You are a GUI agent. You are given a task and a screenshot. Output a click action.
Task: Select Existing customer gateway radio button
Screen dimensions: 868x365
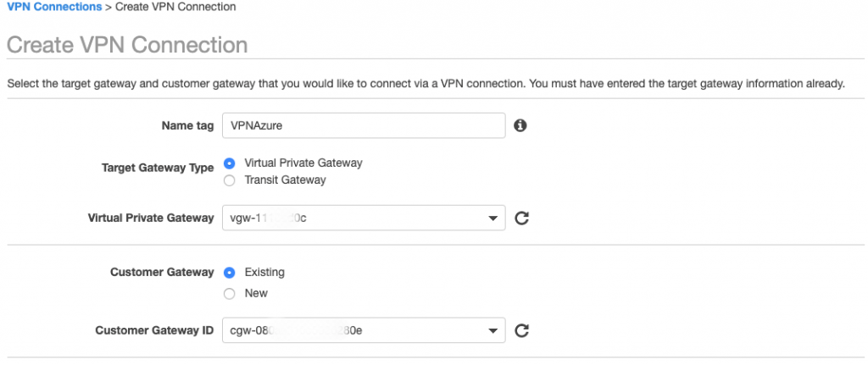pos(229,273)
